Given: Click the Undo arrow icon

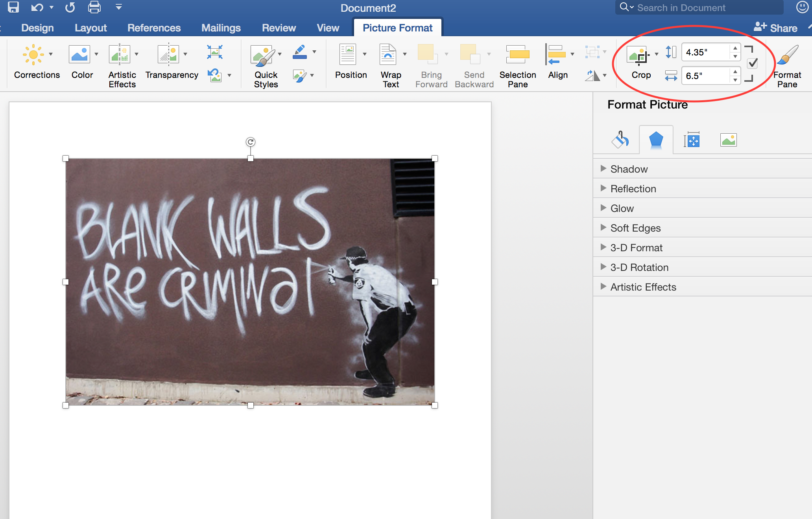Looking at the screenshot, I should (x=37, y=7).
